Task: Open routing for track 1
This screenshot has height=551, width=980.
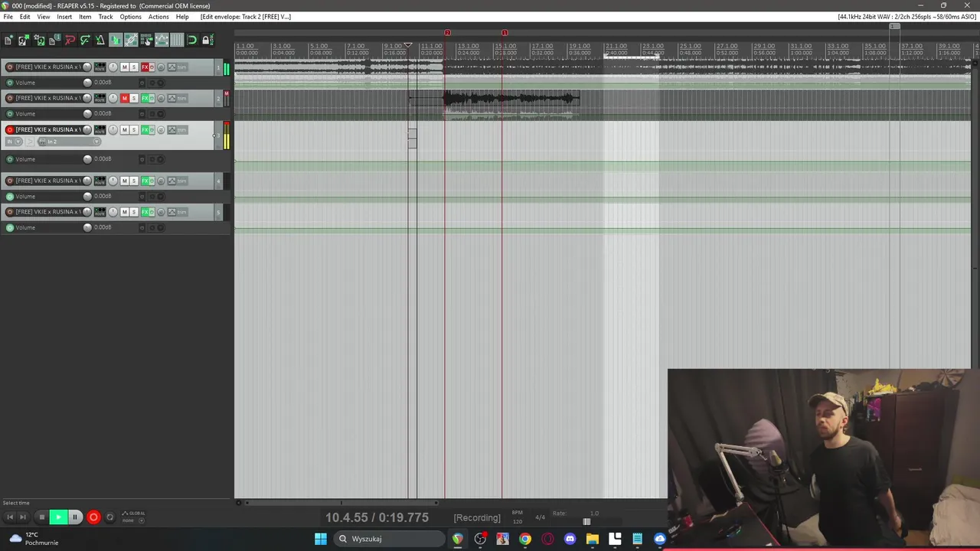Action: (x=100, y=67)
